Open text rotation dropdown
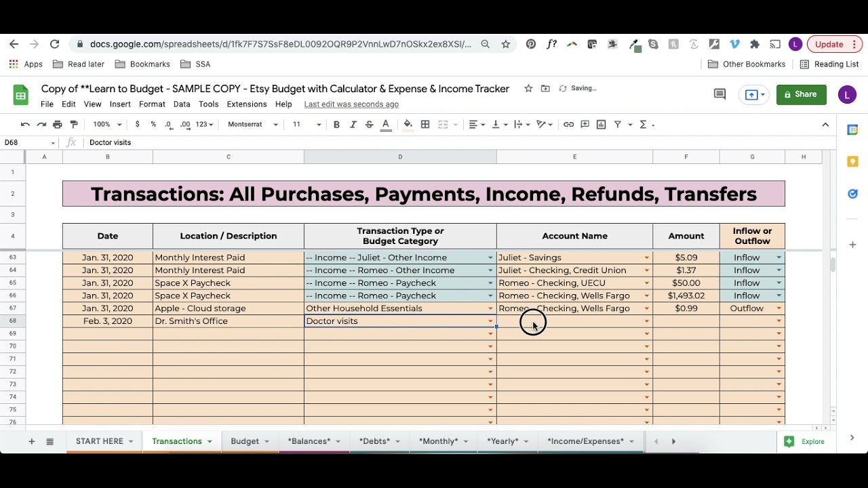The height and width of the screenshot is (488, 868). 545,125
